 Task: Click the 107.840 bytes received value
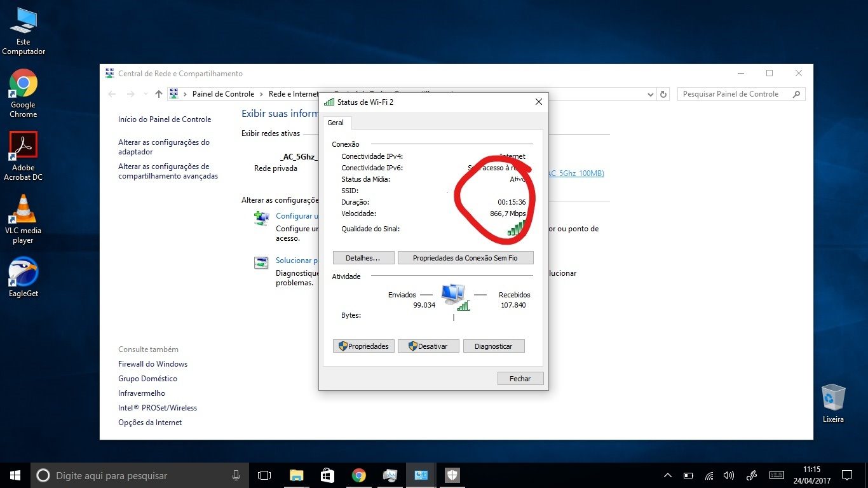(513, 305)
